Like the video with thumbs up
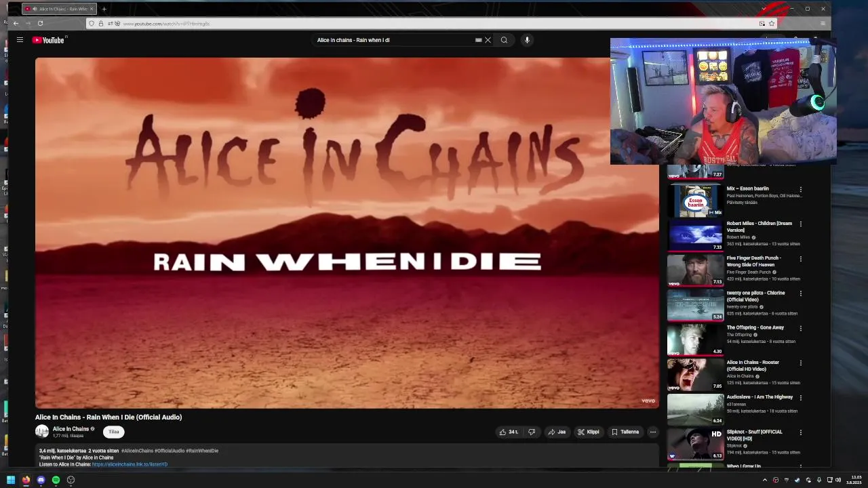This screenshot has width=868, height=488. point(509,432)
